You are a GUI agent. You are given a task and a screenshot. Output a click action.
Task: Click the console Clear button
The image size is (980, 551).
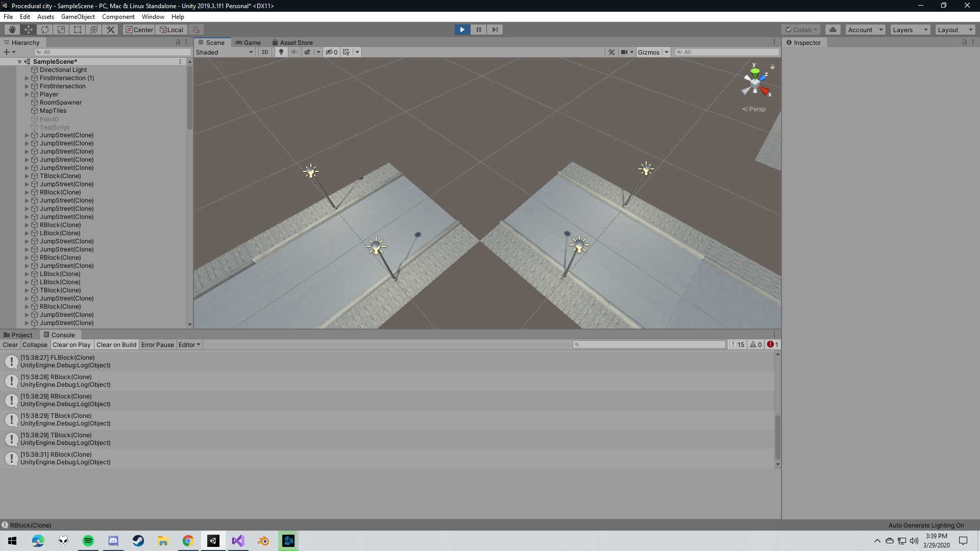pyautogui.click(x=10, y=345)
